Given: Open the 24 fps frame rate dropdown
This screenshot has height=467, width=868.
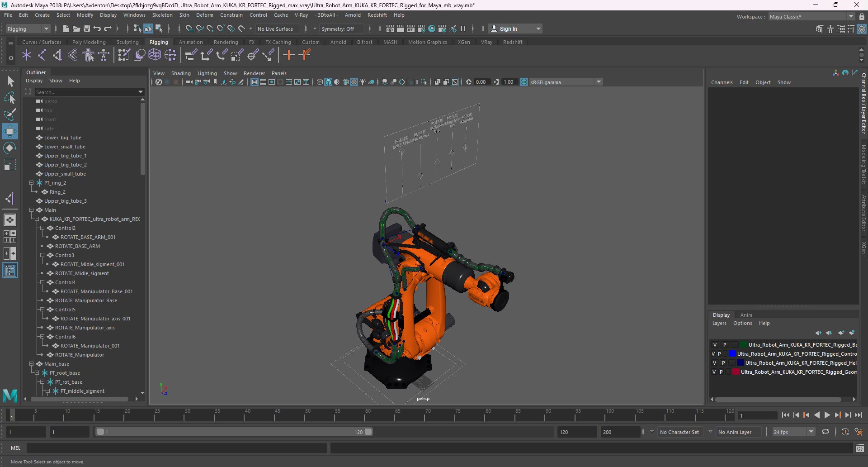Looking at the screenshot, I should (793, 432).
